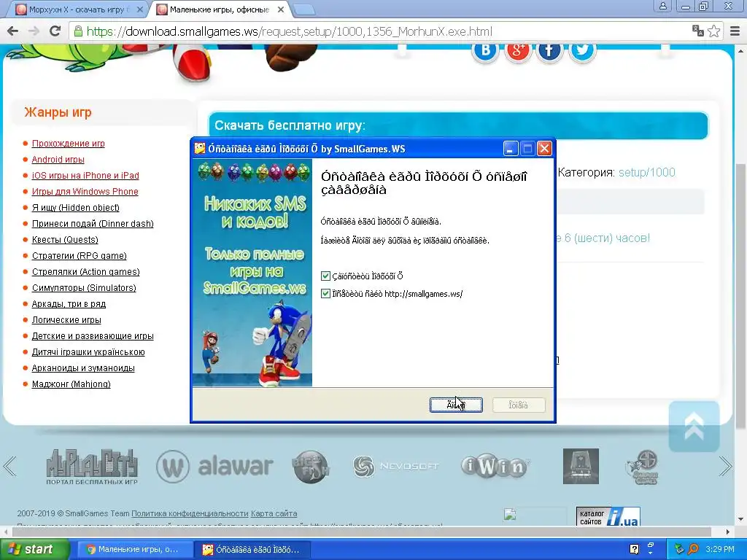The height and width of the screenshot is (560, 747).
Task: Open Дитячі іграшки українською link
Action: pos(88,352)
